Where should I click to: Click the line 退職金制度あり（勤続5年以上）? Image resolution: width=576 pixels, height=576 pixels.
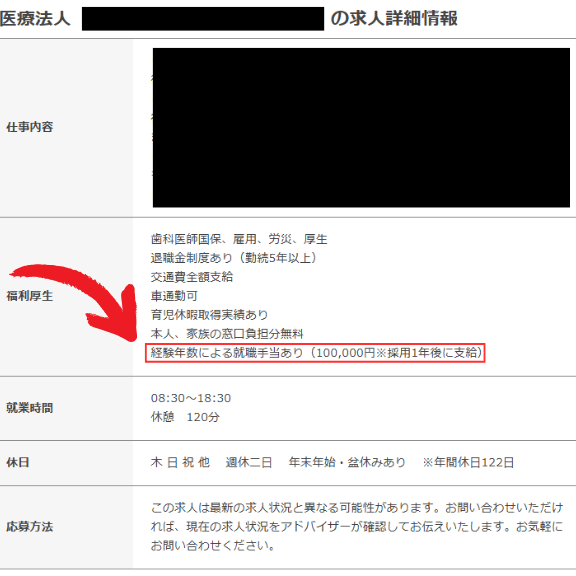tap(234, 258)
